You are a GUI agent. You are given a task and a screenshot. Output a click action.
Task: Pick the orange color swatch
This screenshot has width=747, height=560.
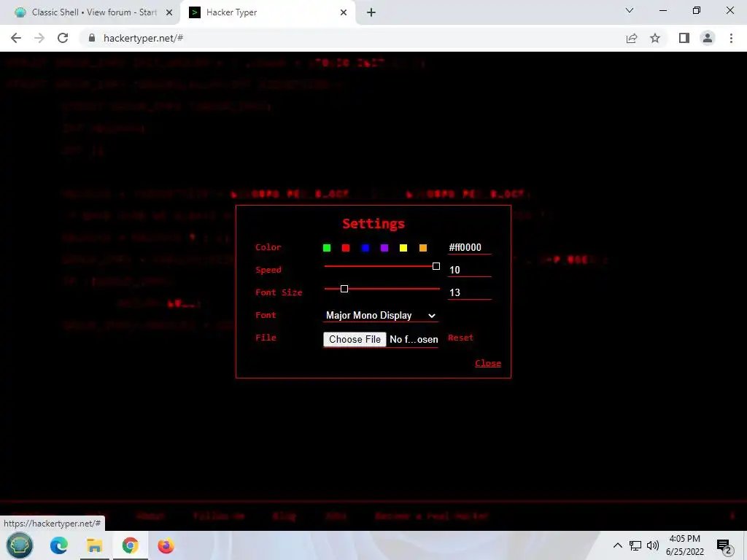(x=423, y=248)
